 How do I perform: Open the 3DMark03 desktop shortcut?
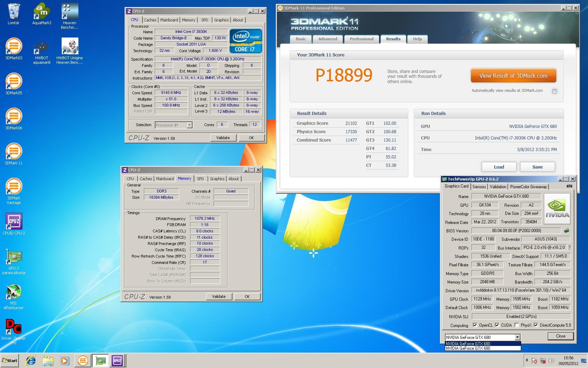pyautogui.click(x=14, y=49)
